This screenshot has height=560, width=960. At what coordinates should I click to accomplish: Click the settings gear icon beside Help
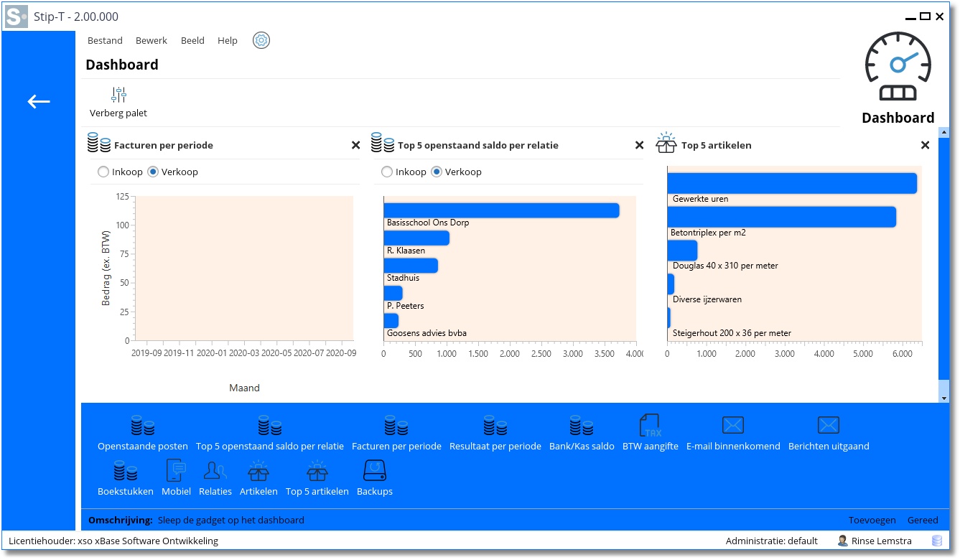tap(261, 40)
